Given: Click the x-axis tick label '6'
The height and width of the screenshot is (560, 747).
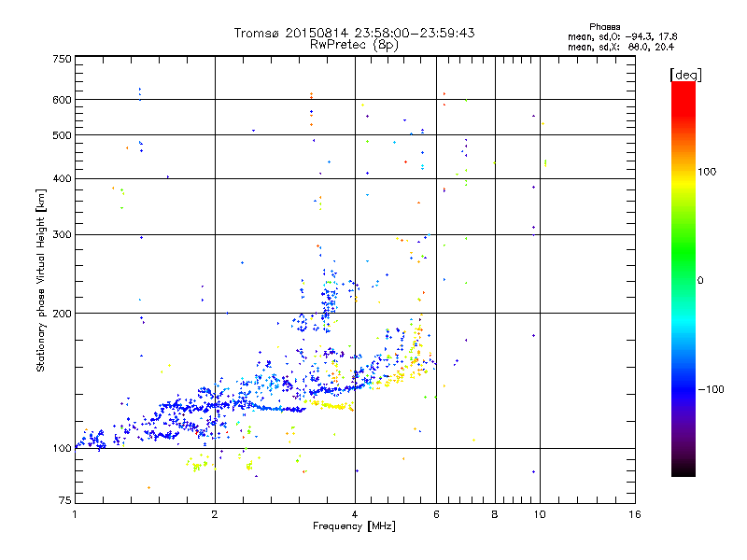Looking at the screenshot, I should coord(436,514).
